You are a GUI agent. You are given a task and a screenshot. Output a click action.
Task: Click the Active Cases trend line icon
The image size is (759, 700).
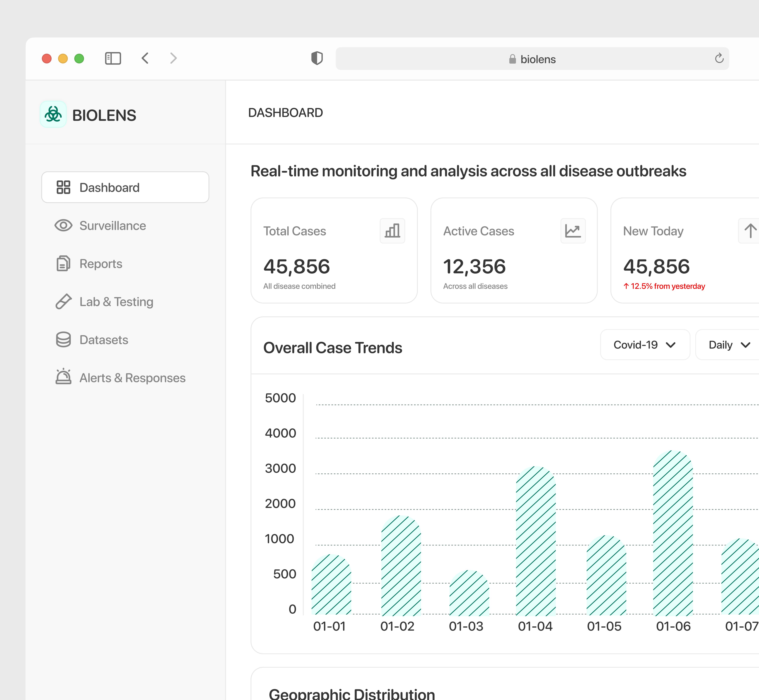[573, 231]
